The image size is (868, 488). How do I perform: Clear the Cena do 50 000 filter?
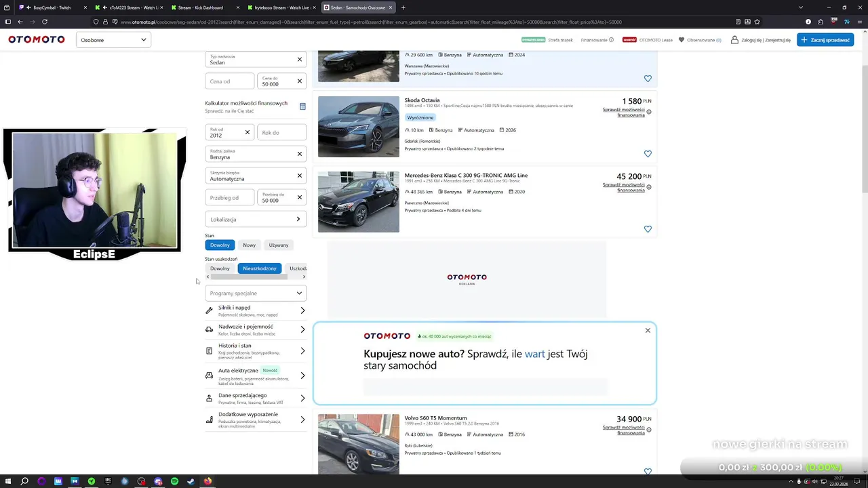tap(299, 81)
